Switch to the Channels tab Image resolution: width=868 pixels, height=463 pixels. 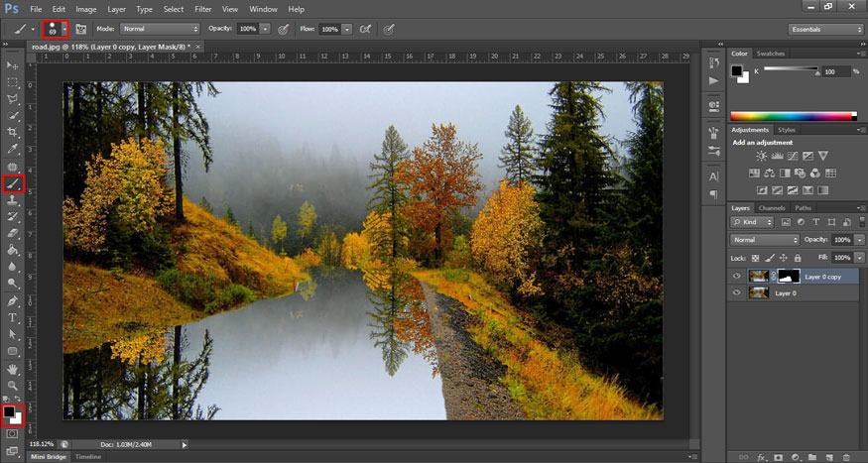click(x=772, y=208)
